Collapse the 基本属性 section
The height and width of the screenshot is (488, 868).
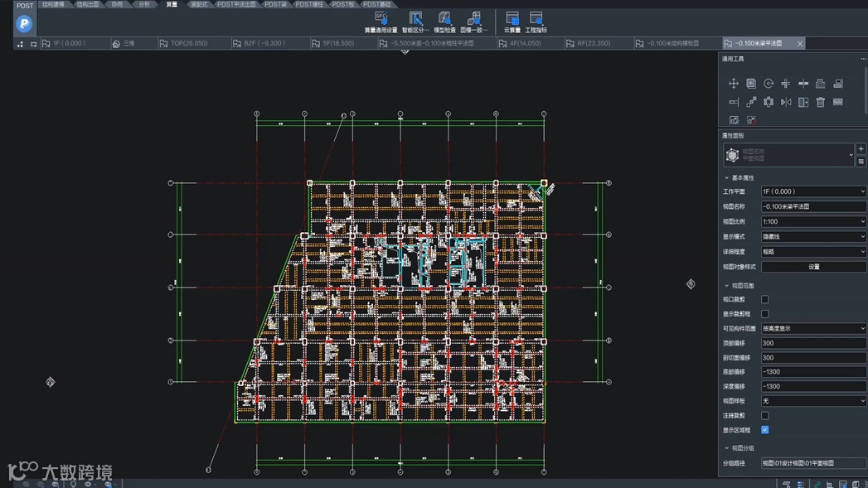[727, 178]
